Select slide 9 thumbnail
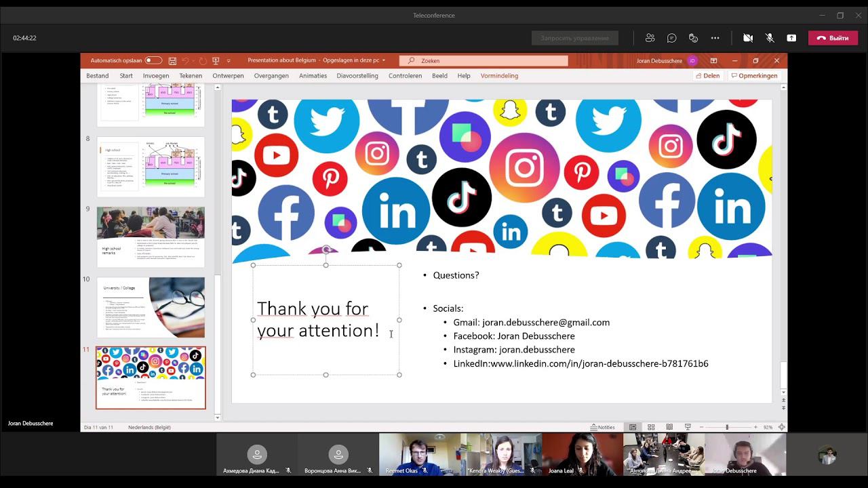Viewport: 868px width, 488px height. point(151,237)
